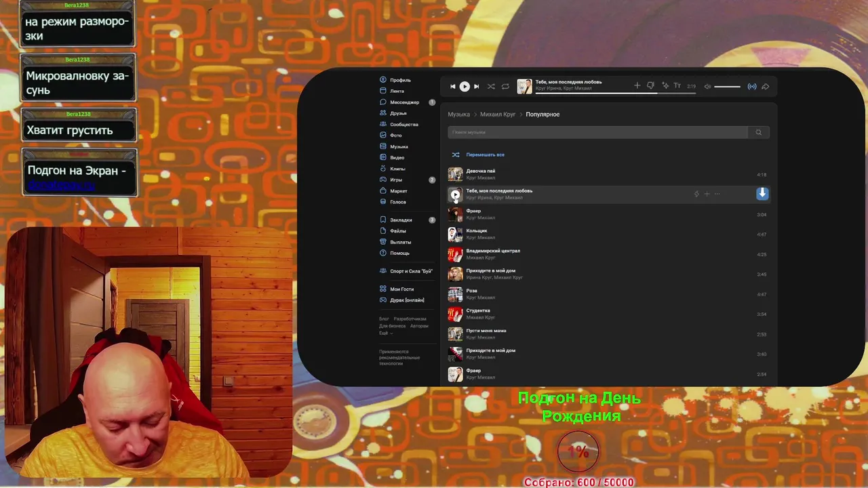Screen dimensions: 868x488
Task: Dislike the current track in player
Action: click(x=650, y=86)
